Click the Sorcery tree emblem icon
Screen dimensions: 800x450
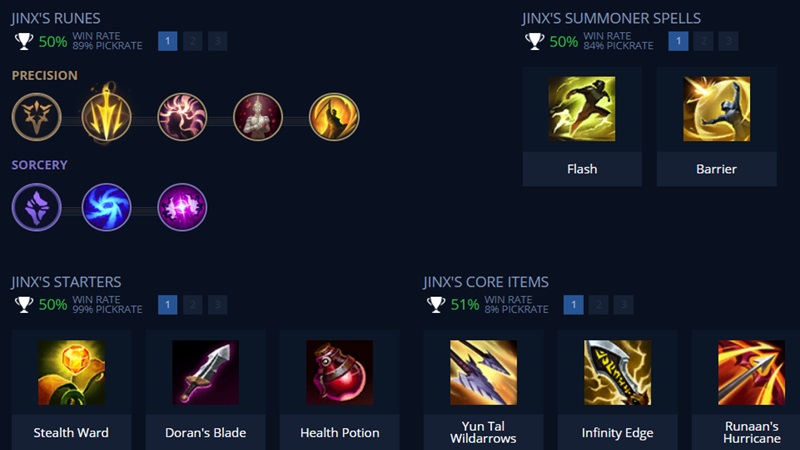[x=37, y=207]
